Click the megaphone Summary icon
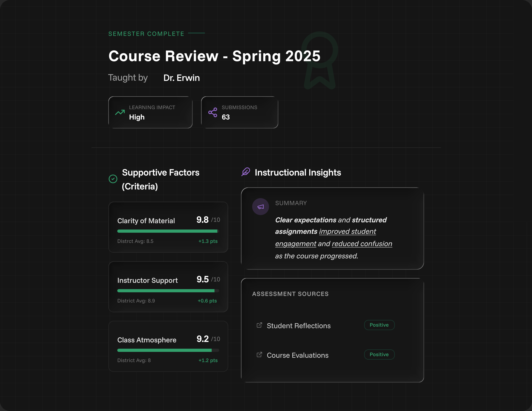The image size is (532, 411). pos(260,207)
